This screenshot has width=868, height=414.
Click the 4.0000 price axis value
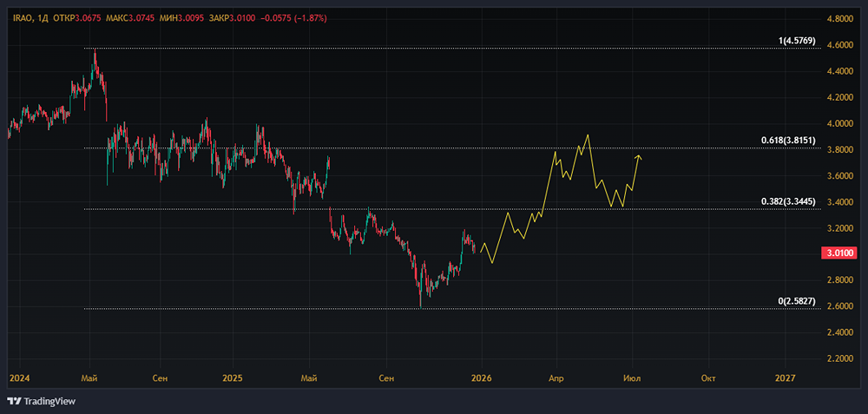click(x=838, y=124)
